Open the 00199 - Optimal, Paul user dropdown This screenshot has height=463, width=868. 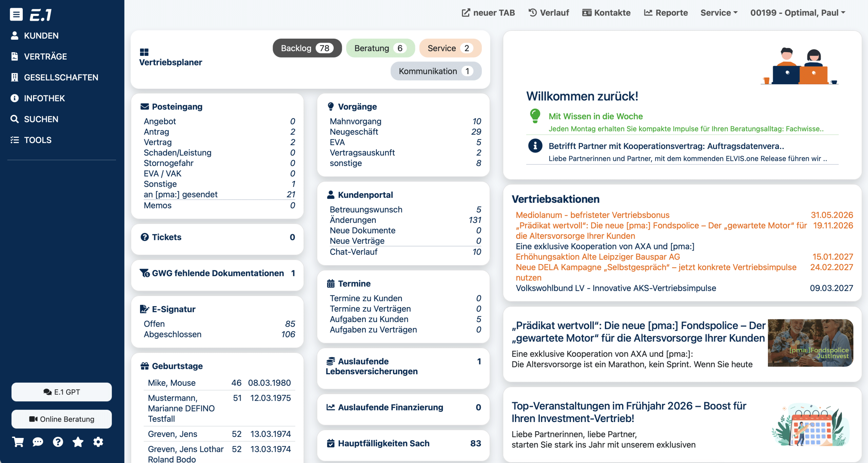pos(797,13)
